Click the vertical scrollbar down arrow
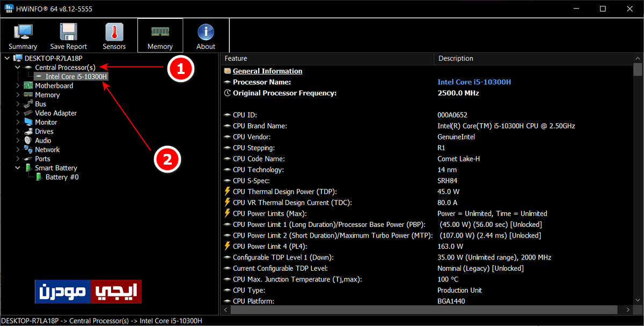 (x=638, y=300)
